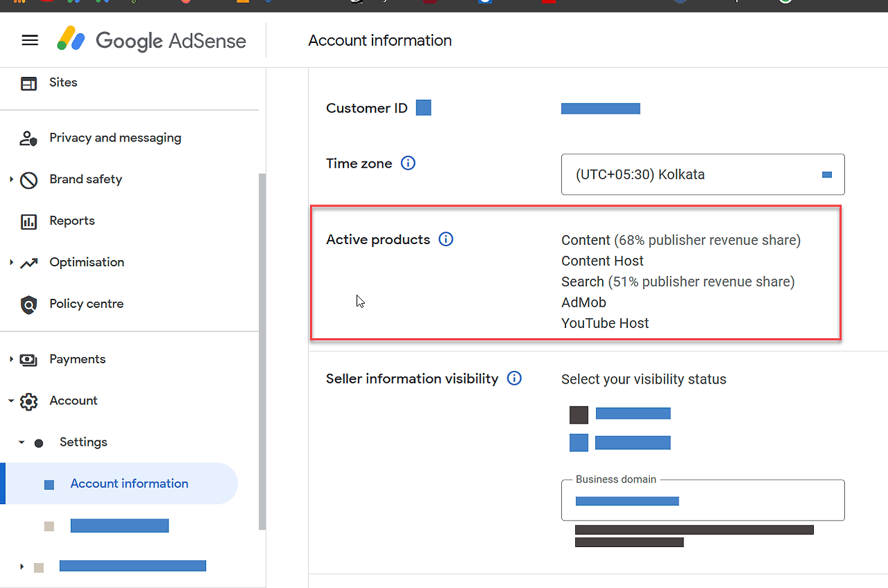
Task: Click the Google AdSense logo
Action: click(x=151, y=40)
